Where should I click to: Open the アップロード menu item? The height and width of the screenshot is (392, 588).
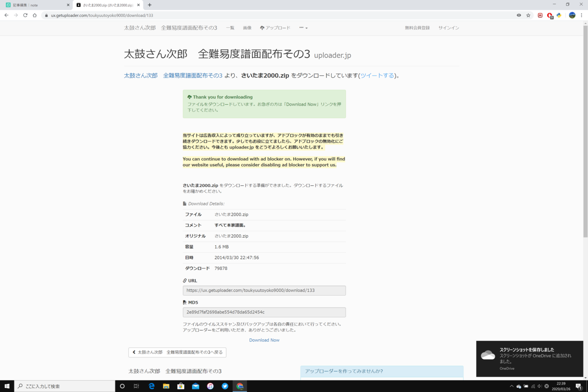tap(275, 28)
